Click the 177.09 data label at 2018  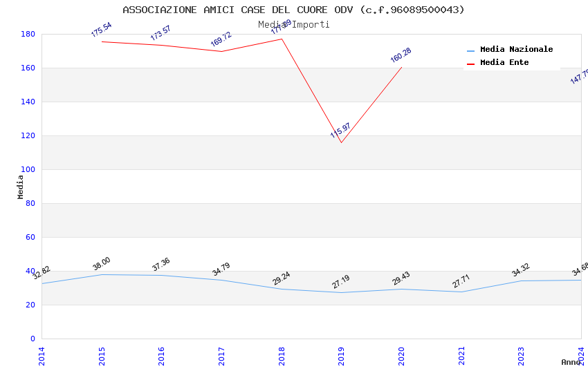(281, 27)
